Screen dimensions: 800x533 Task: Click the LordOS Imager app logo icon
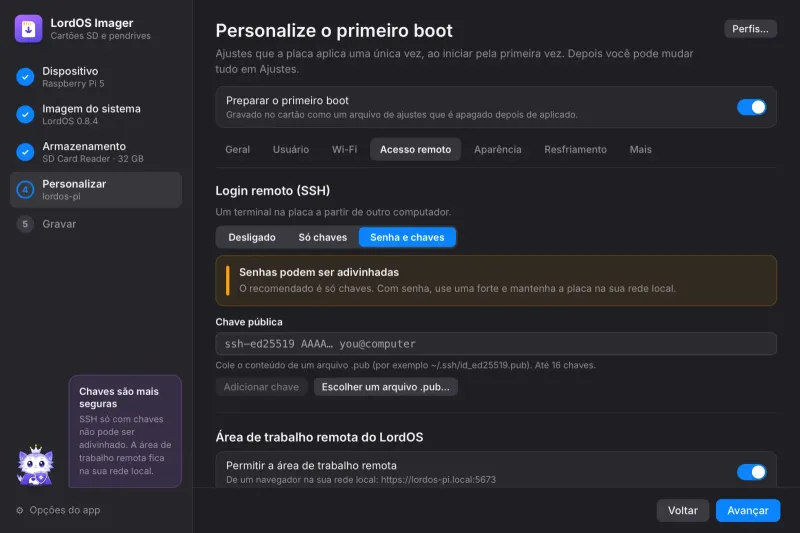pyautogui.click(x=29, y=29)
